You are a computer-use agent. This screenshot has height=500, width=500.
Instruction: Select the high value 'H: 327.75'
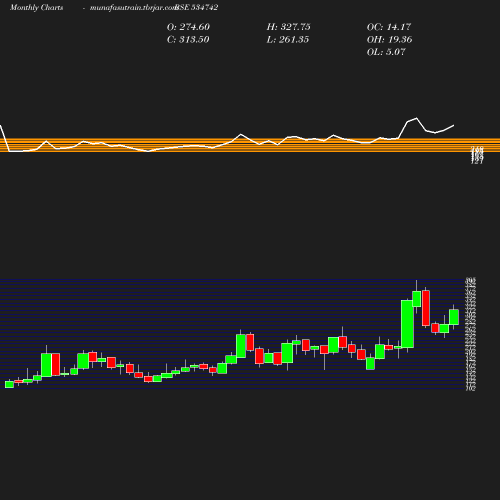(x=288, y=27)
